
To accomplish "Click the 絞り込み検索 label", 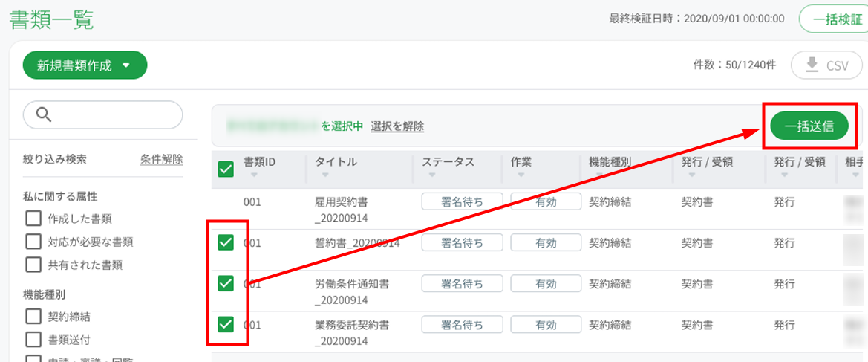I will pyautogui.click(x=55, y=160).
